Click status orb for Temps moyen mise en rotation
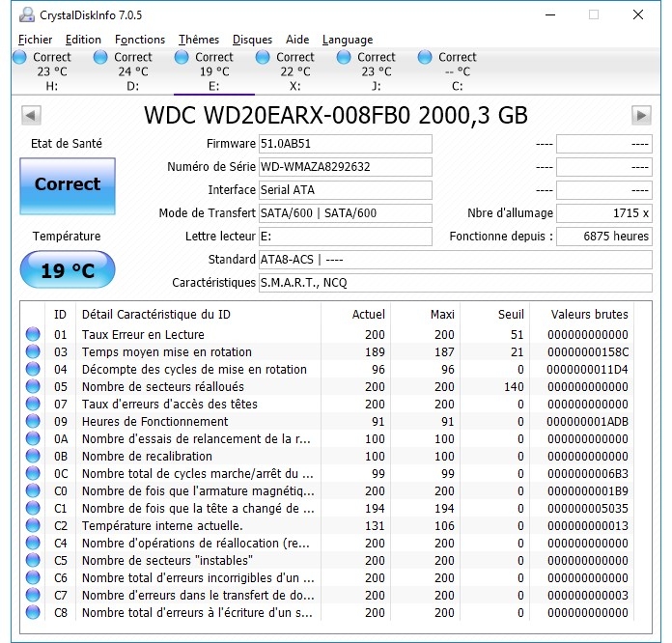The image size is (672, 643). tap(33, 351)
